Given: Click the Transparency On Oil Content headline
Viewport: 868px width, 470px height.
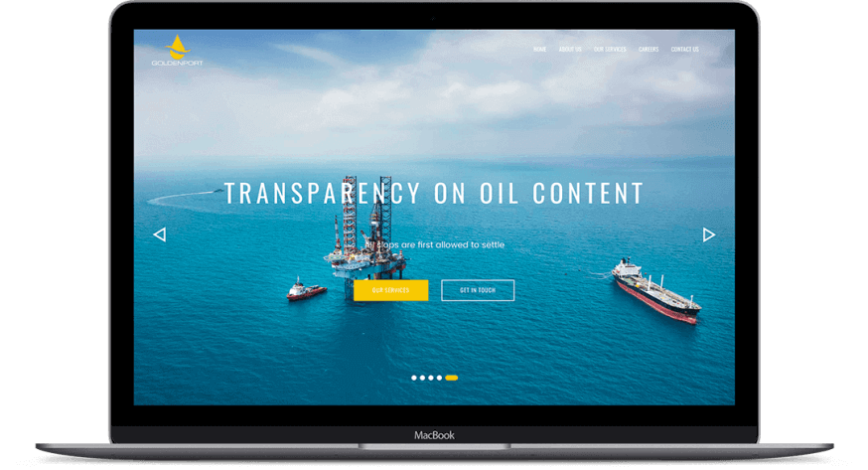Looking at the screenshot, I should tap(434, 193).
